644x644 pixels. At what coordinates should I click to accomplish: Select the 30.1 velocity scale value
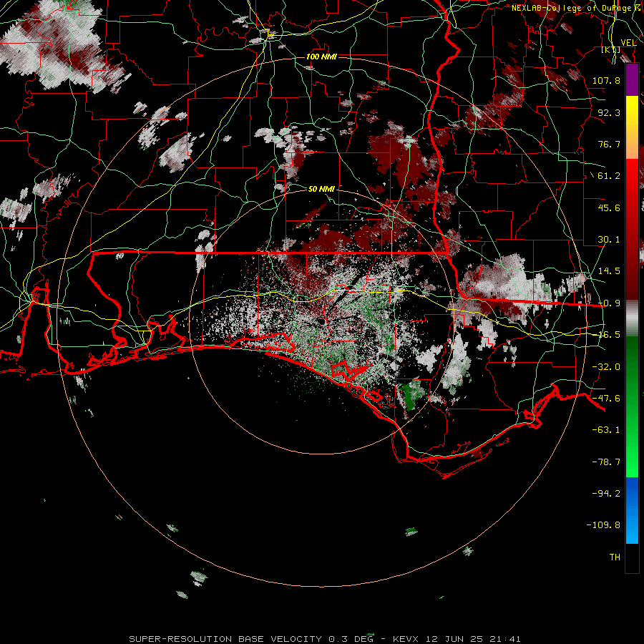(609, 240)
